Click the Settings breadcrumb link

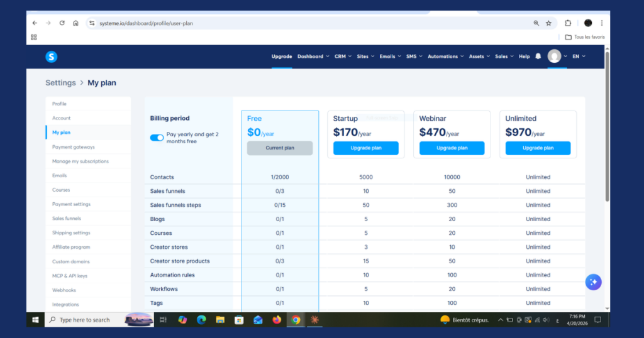(x=60, y=83)
